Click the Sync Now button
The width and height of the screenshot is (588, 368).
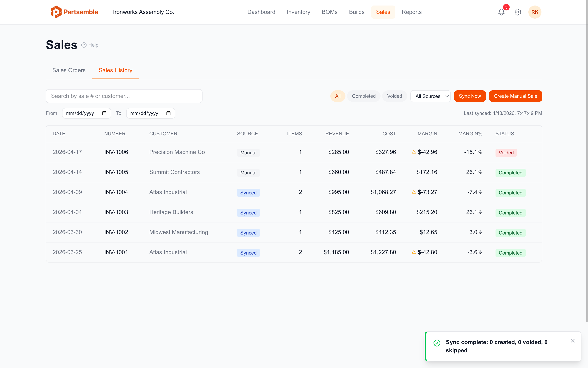[x=470, y=96]
